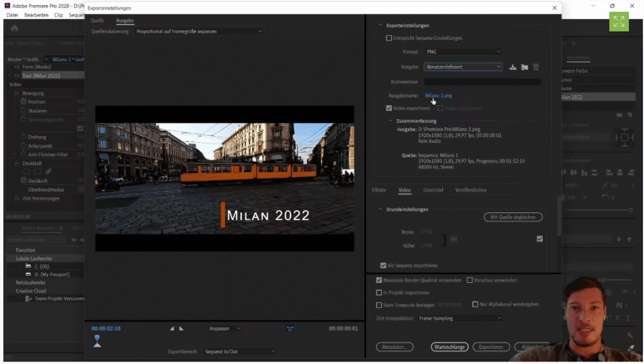Select ellipse mask tool under Deckkraft
Screen dimensions: 644x364
tap(26, 171)
